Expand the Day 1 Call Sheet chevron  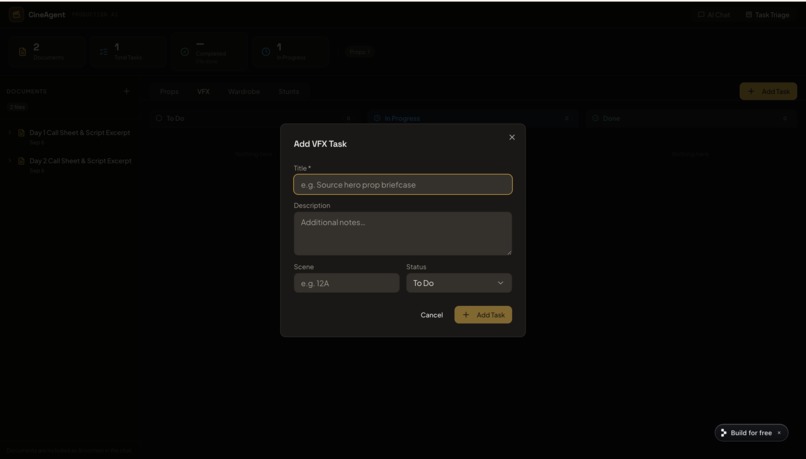(10, 133)
